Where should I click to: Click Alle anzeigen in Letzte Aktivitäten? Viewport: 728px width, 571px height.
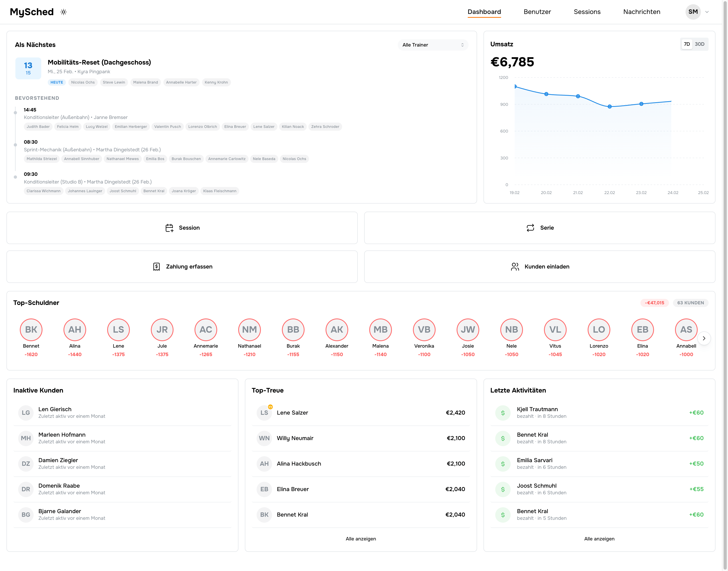click(x=599, y=539)
